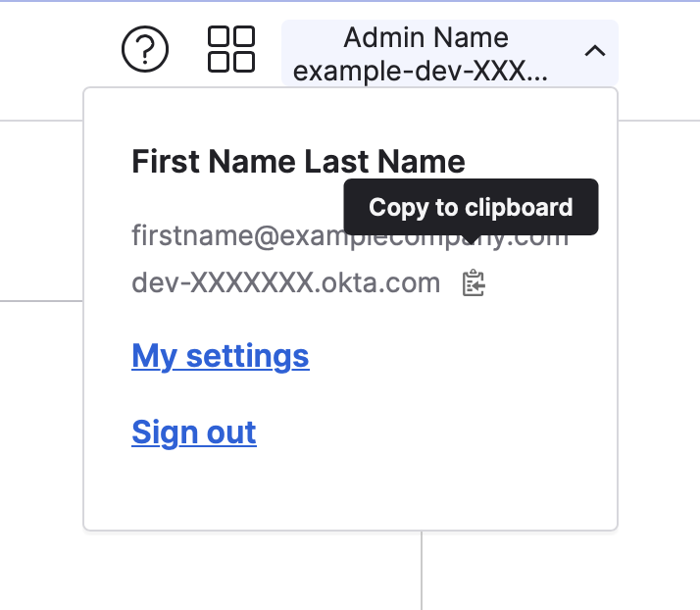Click the First Name Last Name heading
Viewport: 700px width, 610px height.
(298, 161)
